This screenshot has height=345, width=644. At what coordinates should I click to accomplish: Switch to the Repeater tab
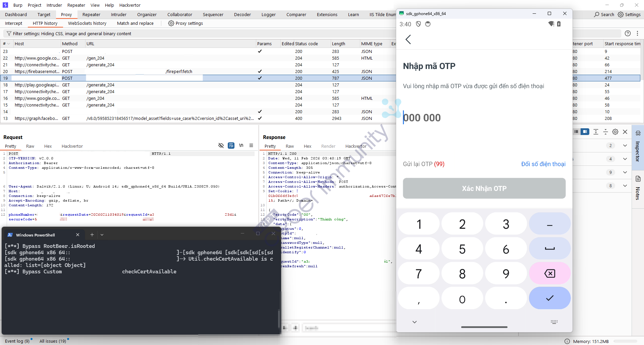pyautogui.click(x=91, y=15)
